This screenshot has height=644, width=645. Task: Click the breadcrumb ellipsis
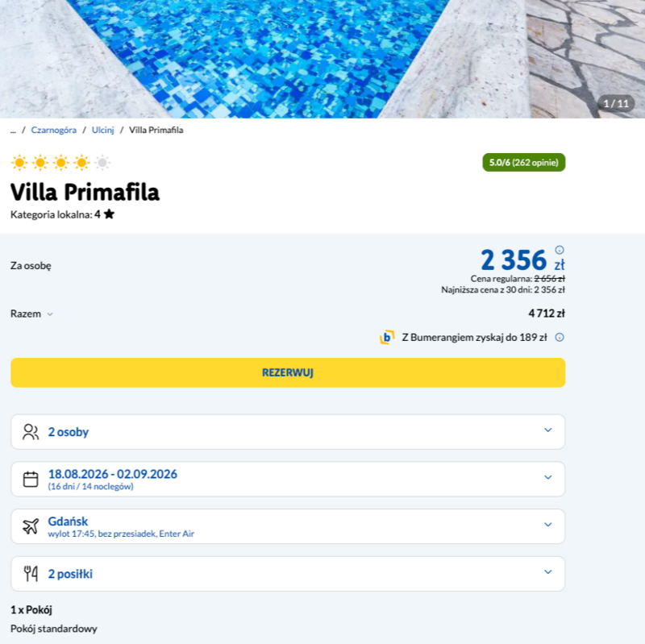(13, 131)
